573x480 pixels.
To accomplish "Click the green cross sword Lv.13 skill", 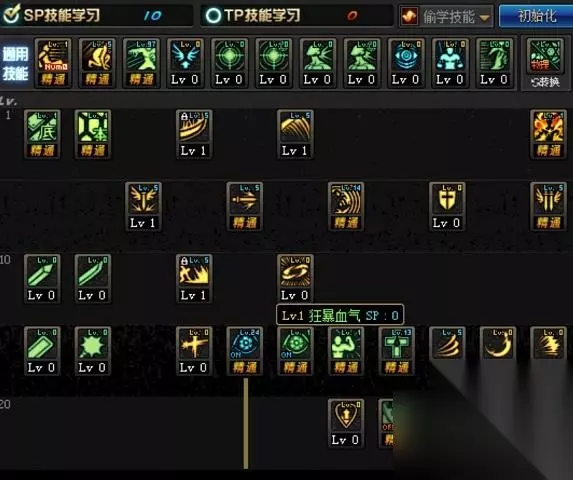I will (x=396, y=351).
